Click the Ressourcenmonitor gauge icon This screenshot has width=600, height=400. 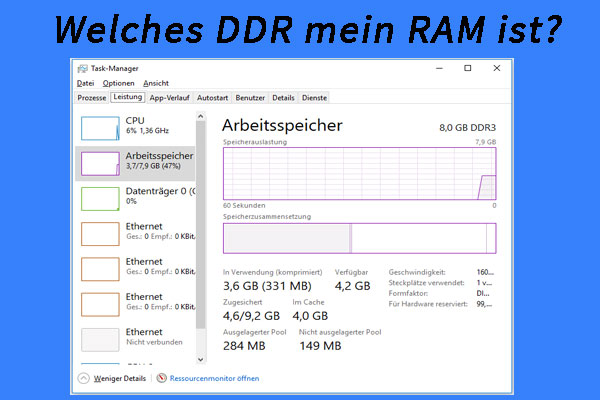click(x=161, y=378)
